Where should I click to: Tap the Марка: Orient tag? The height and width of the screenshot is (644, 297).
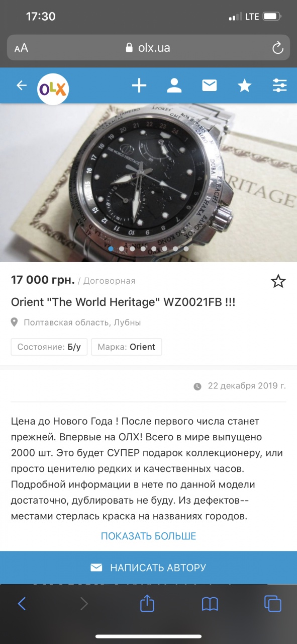pos(127,347)
